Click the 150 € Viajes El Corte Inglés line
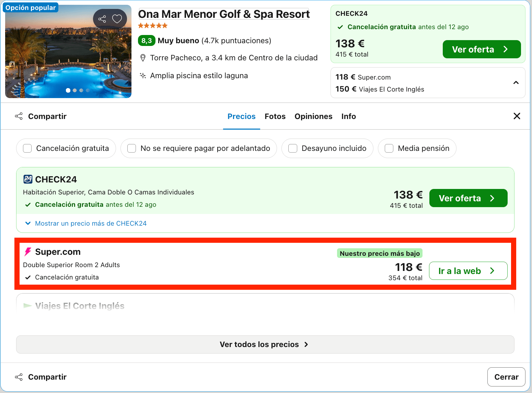 click(x=380, y=89)
